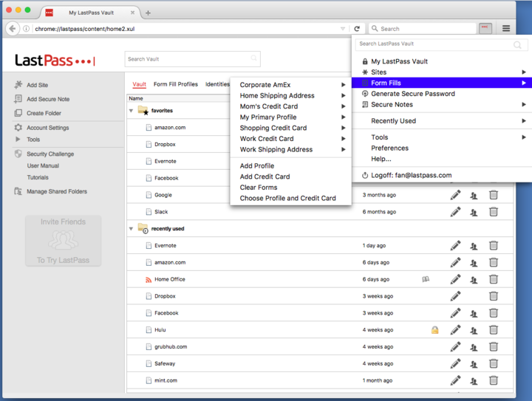The image size is (532, 401).
Task: Edit the Google entry with pencil icon
Action: click(455, 195)
